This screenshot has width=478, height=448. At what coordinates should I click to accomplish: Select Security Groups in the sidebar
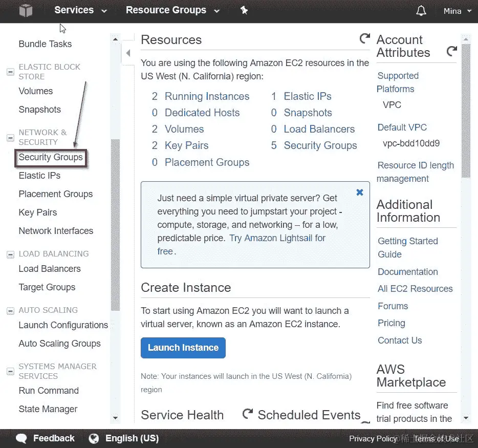click(51, 157)
